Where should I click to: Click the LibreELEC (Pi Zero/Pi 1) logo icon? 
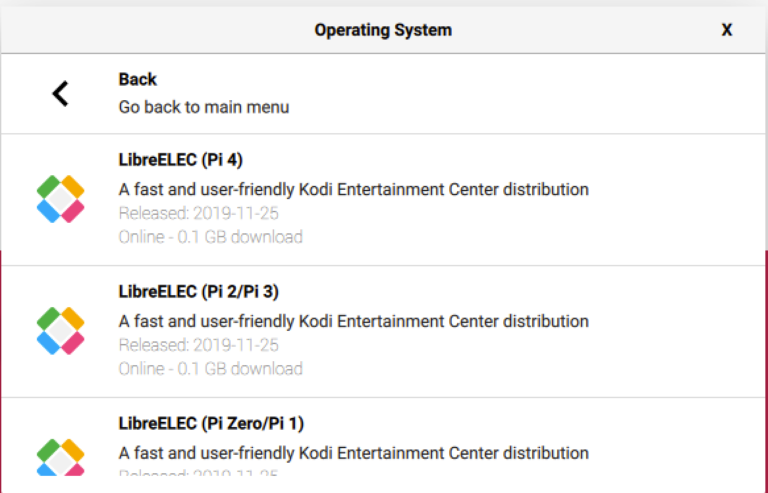[x=60, y=459]
